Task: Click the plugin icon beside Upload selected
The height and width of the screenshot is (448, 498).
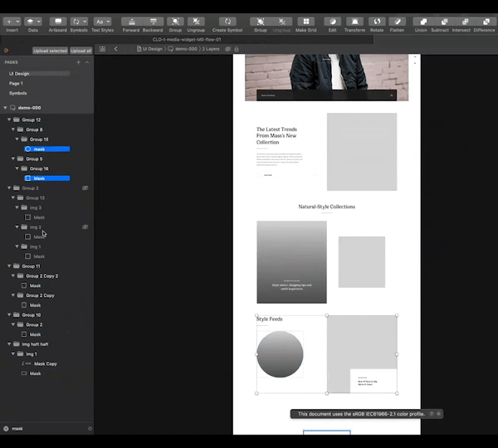Action: [x=6, y=51]
